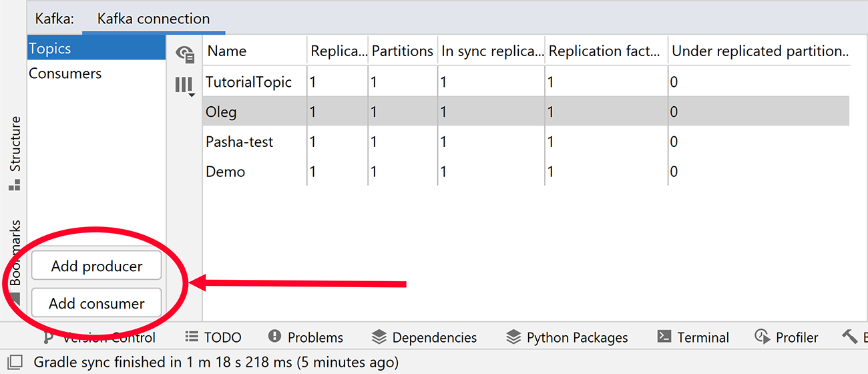Sort by Replication factor column header
This screenshot has width=868, height=374.
607,51
